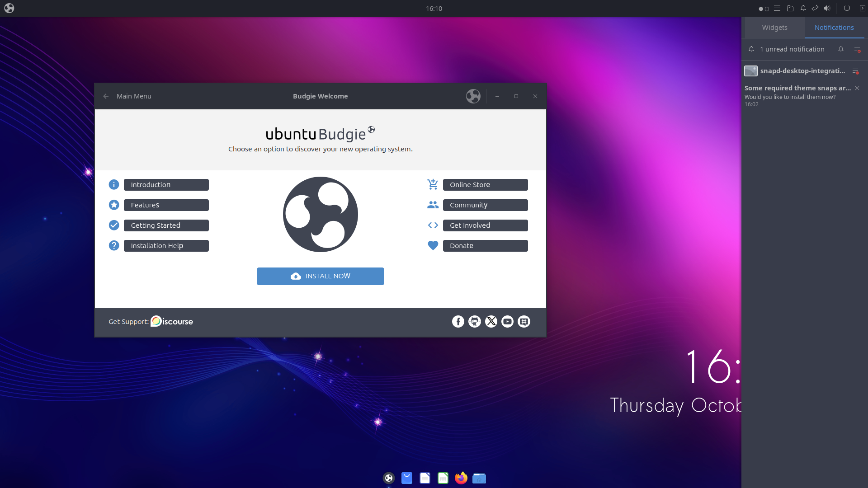Open the power menu in top panel
The image size is (868, 488).
[x=847, y=8]
